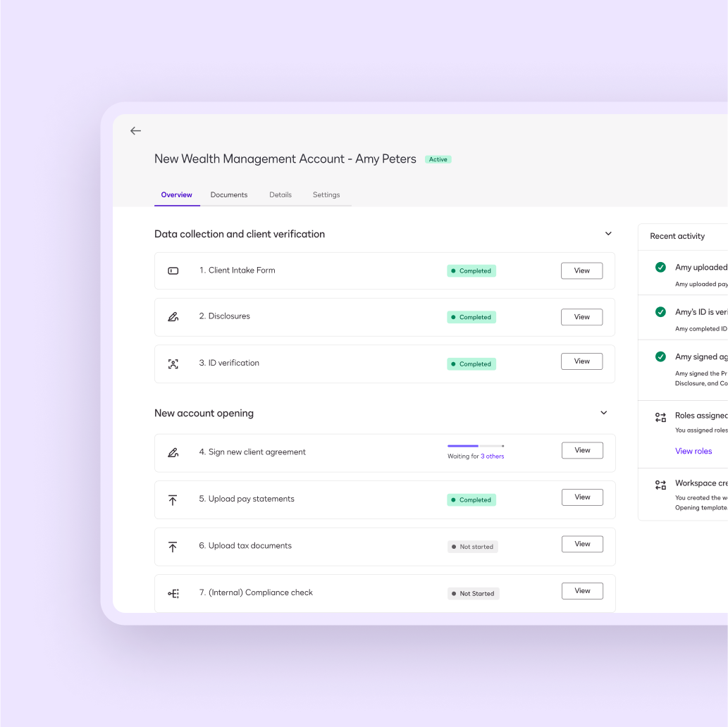Open the View roles link

click(x=693, y=452)
